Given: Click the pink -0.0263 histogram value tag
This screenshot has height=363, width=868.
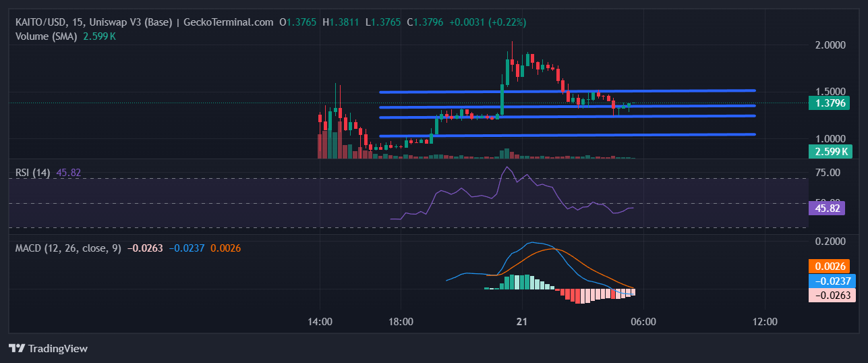Looking at the screenshot, I should click(831, 295).
